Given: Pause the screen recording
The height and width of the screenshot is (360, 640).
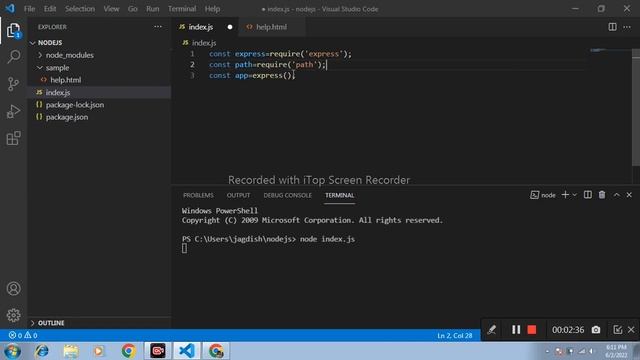Looking at the screenshot, I should click(516, 329).
